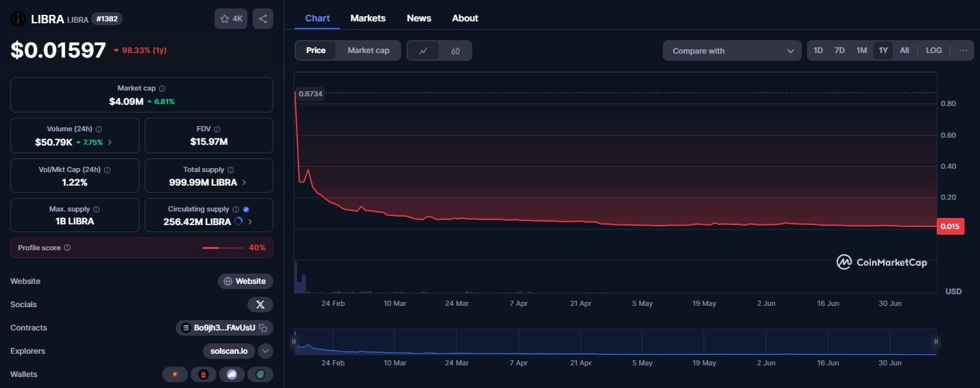Set chart range to 1D
Viewport: 980px width, 388px height.
[x=818, y=50]
